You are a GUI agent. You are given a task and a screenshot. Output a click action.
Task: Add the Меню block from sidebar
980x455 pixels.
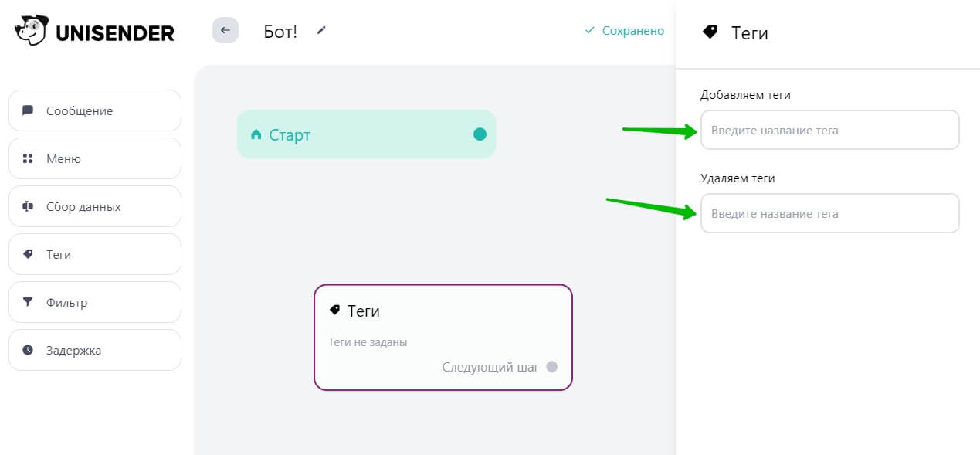click(x=95, y=158)
